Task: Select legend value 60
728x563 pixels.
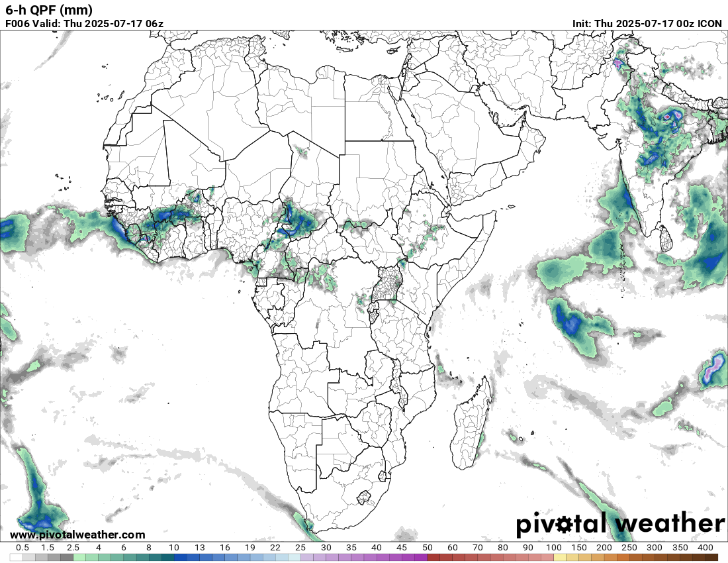Action: (x=452, y=548)
